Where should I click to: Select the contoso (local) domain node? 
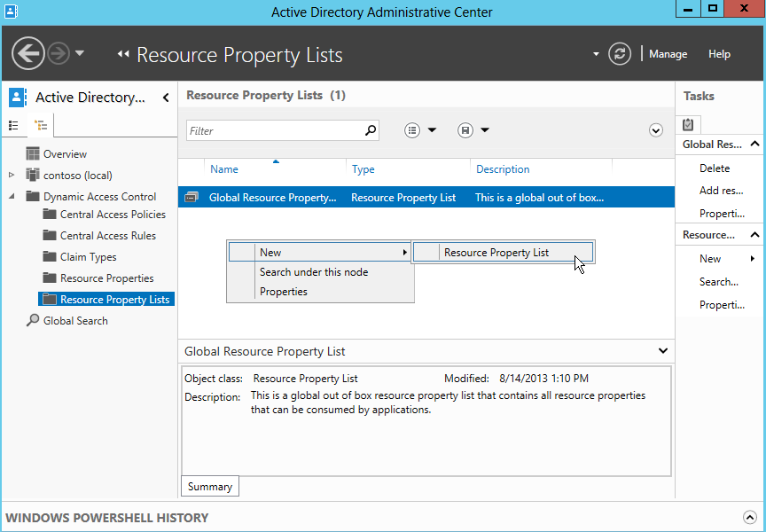78,176
